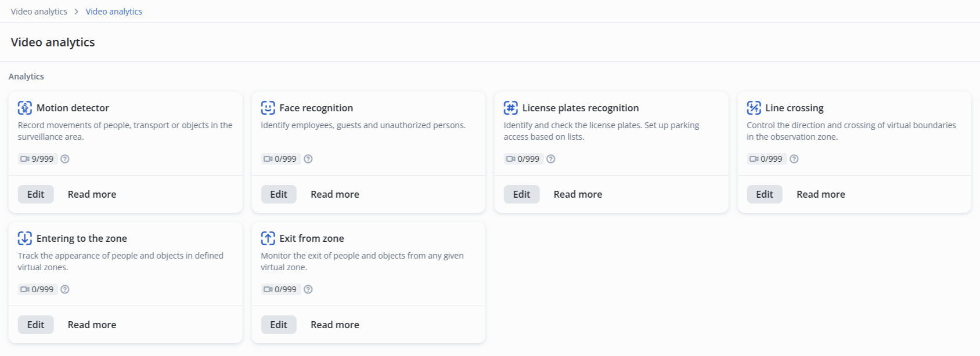
Task: Edit the Face recognition settings
Action: pos(279,194)
